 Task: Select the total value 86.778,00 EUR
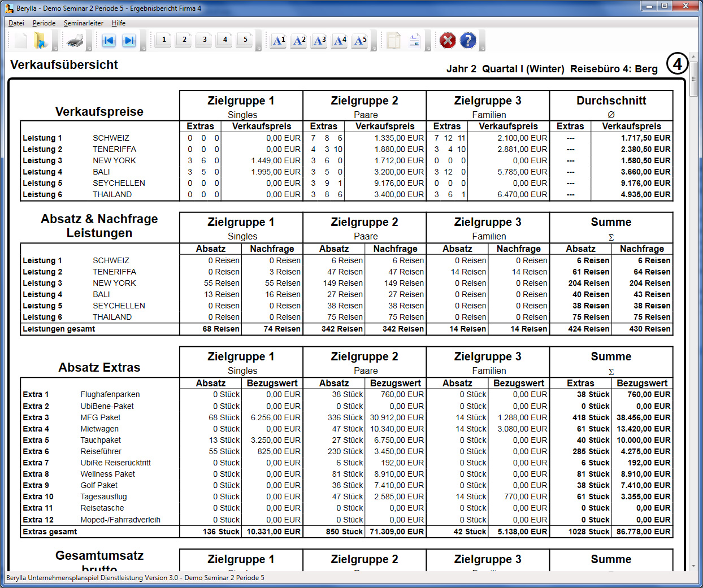644,532
